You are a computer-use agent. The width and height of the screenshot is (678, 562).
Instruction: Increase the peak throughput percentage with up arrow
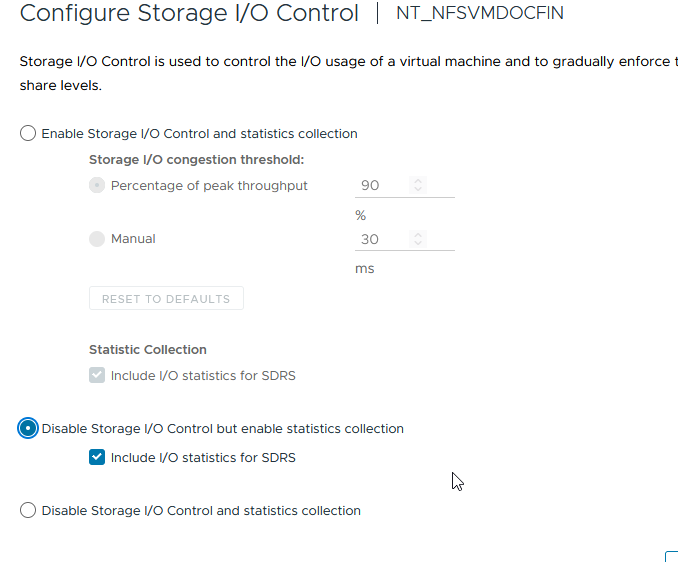tap(418, 181)
